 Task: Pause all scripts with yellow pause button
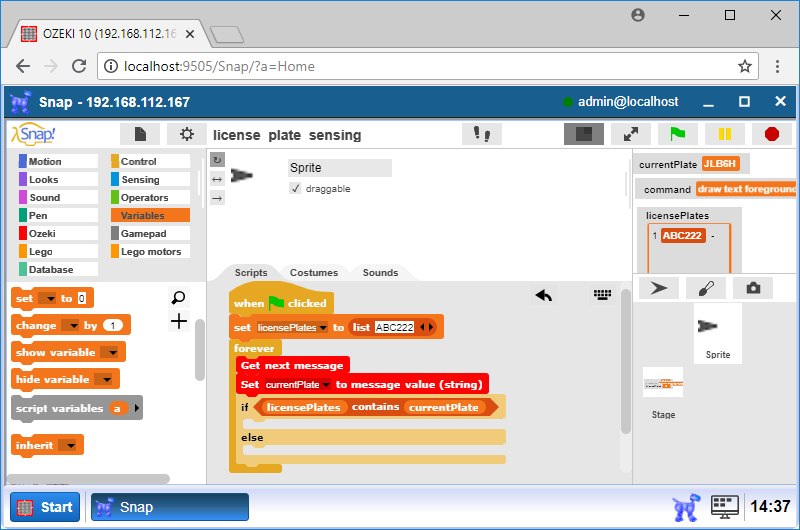tap(724, 134)
